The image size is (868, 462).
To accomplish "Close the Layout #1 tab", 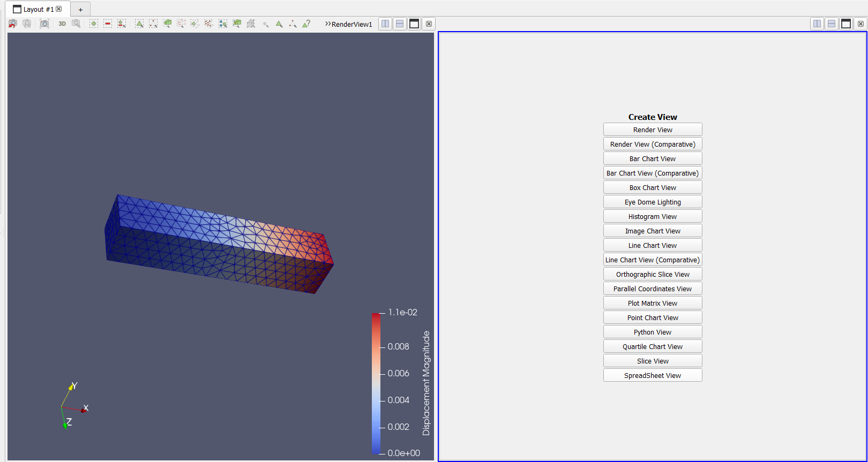I will tap(59, 9).
